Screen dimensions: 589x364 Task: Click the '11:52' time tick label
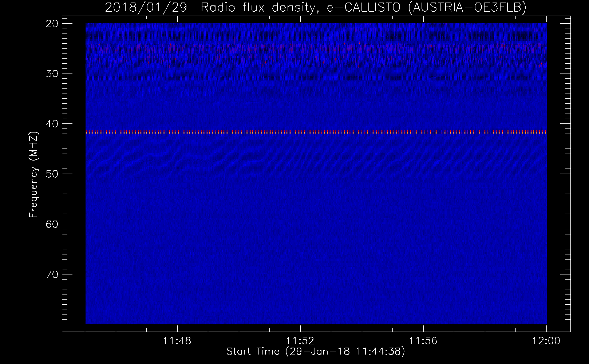point(300,341)
